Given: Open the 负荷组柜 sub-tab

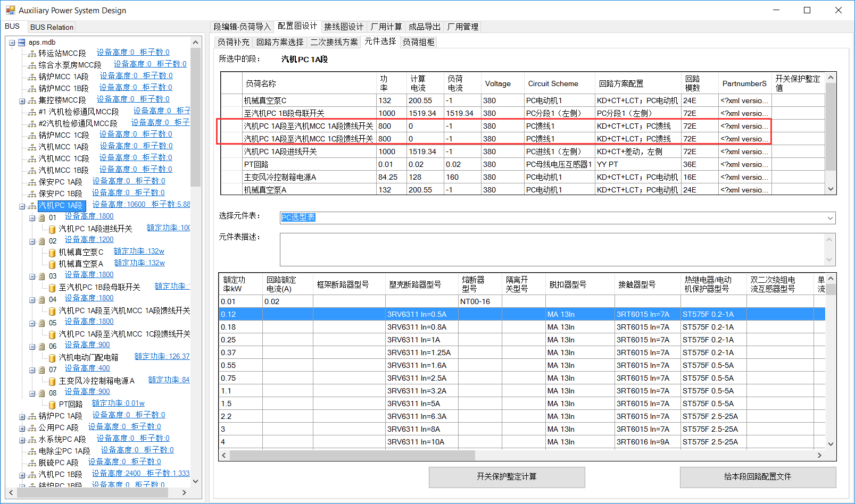Looking at the screenshot, I should point(418,42).
